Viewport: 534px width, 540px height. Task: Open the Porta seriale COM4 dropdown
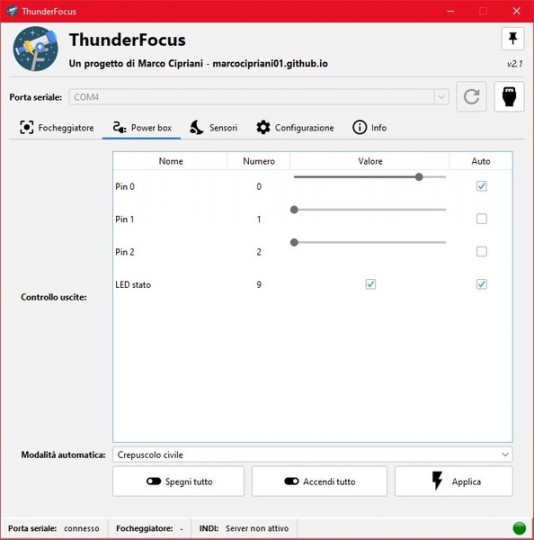(x=259, y=97)
